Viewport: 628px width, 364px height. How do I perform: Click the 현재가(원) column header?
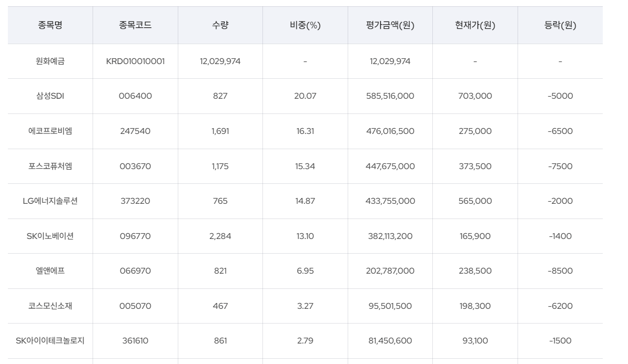coord(475,25)
